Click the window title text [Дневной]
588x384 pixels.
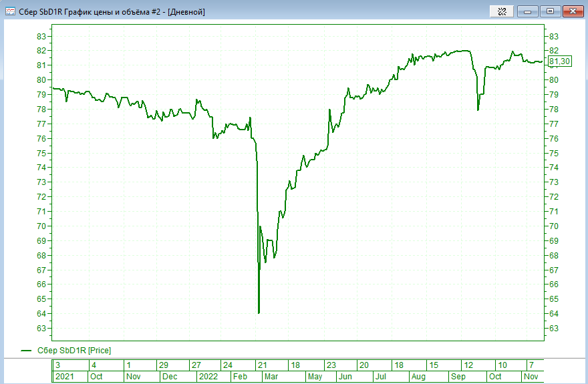[x=183, y=12]
